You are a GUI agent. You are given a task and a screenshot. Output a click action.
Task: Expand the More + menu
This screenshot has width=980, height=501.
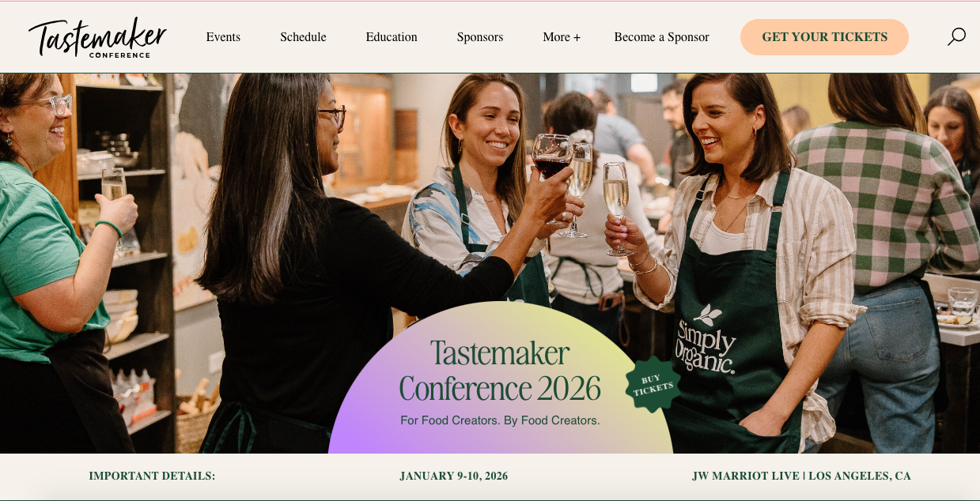(562, 37)
